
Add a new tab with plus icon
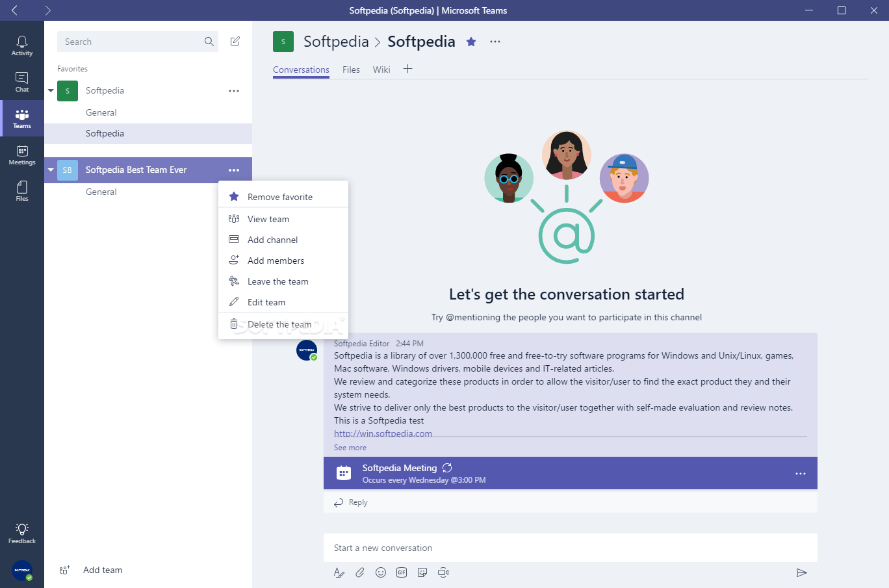[x=407, y=69]
